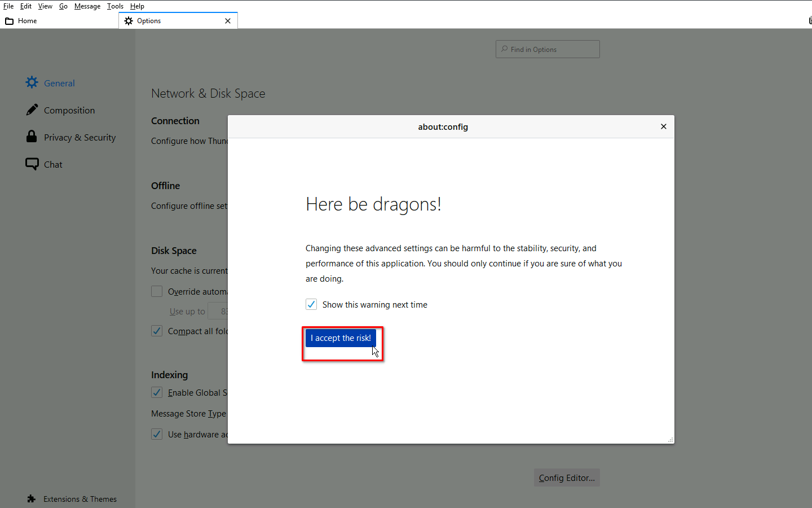Close the Options tab
Image resolution: width=812 pixels, height=508 pixels.
click(228, 21)
